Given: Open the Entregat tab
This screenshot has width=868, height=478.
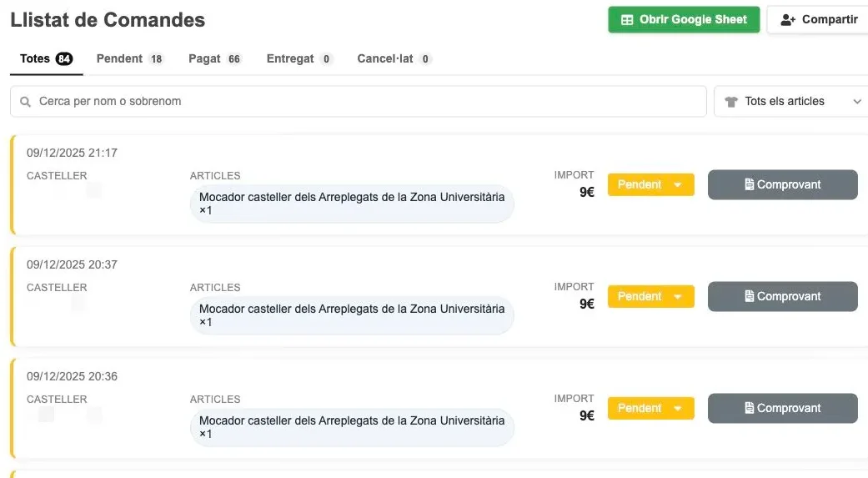Looking at the screenshot, I should 299,58.
